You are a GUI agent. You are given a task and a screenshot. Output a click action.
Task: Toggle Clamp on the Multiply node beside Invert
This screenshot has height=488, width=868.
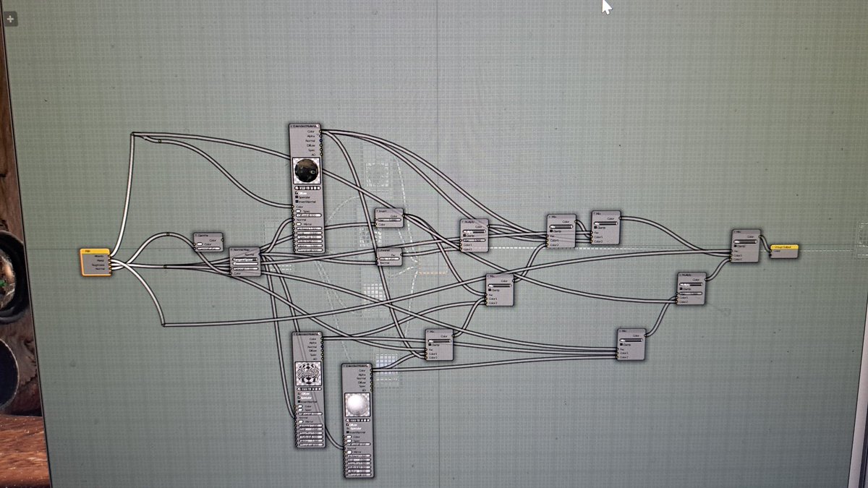tap(464, 236)
